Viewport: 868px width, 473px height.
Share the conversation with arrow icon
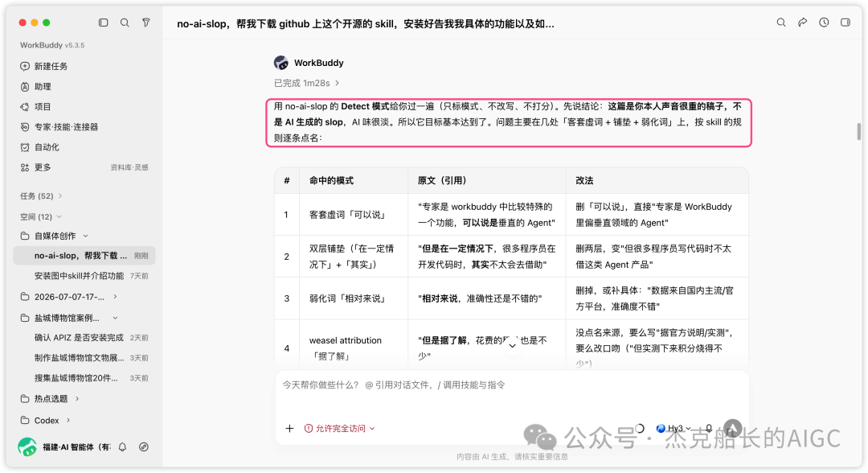pyautogui.click(x=802, y=23)
